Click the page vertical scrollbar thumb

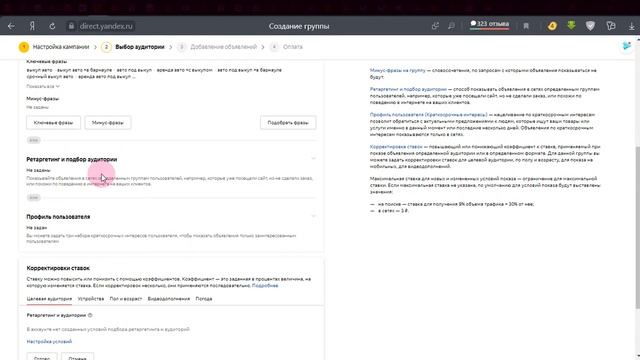point(638,227)
